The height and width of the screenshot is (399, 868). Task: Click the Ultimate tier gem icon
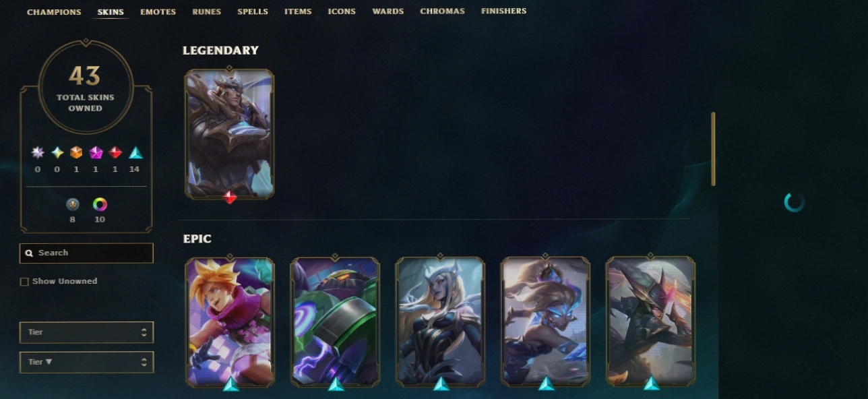38,152
